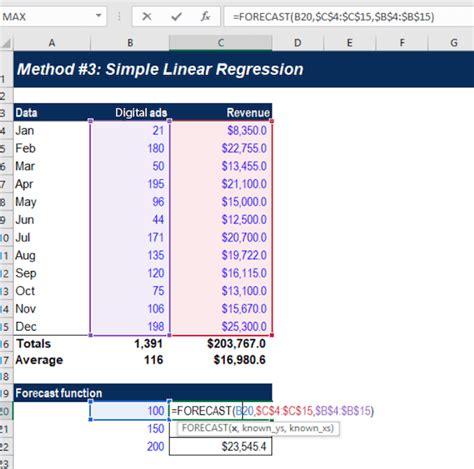Select column F header

[402, 43]
